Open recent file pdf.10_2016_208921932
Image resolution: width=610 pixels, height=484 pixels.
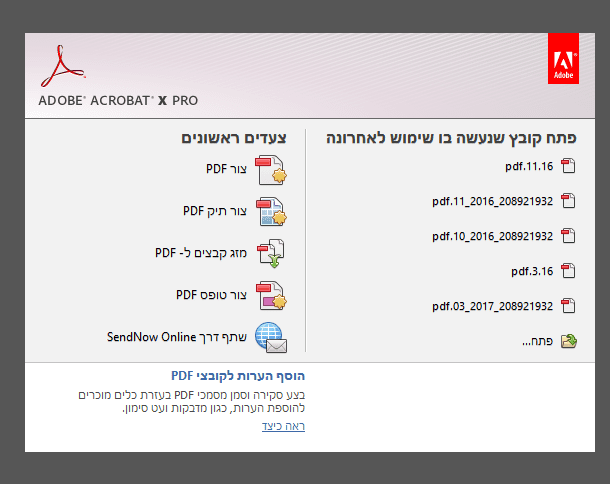(492, 236)
